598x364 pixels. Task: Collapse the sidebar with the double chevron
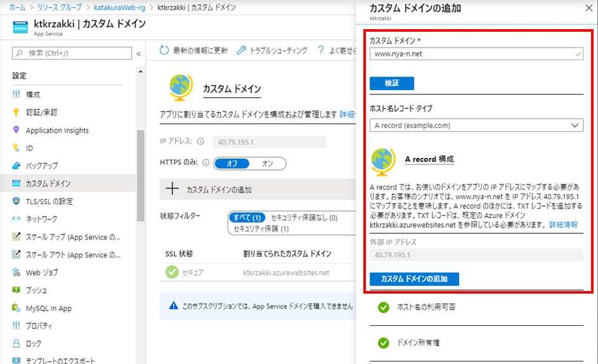pos(139,54)
